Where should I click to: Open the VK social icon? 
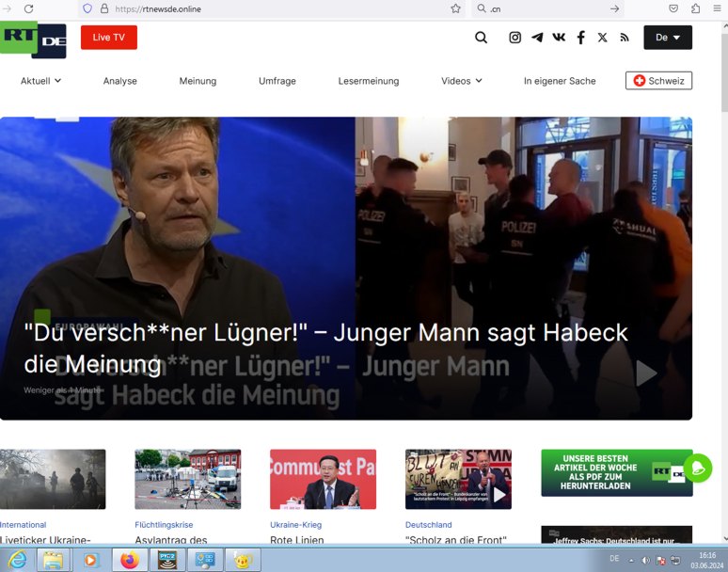pos(559,38)
